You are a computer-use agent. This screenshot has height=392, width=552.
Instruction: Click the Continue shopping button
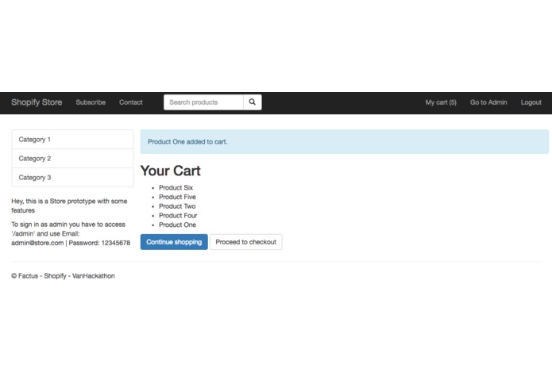pos(174,242)
